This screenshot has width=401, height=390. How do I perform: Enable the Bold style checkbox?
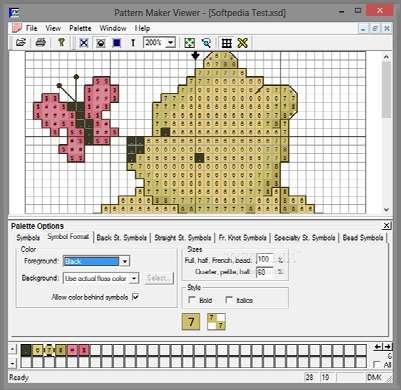coord(192,300)
